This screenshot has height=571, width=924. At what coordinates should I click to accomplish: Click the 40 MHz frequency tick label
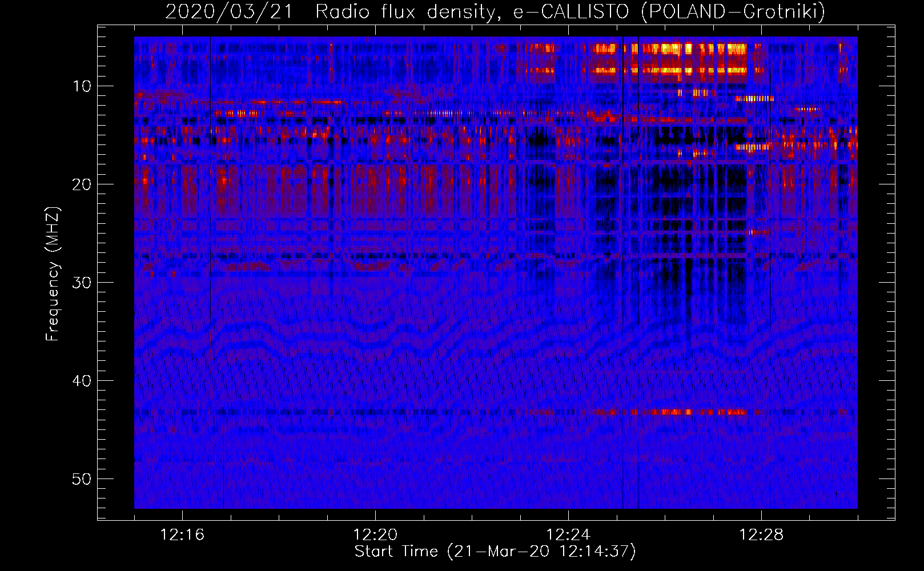coord(82,381)
